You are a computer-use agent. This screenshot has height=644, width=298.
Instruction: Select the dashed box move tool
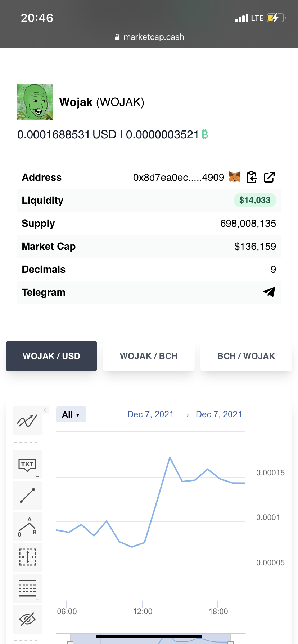coord(27,557)
